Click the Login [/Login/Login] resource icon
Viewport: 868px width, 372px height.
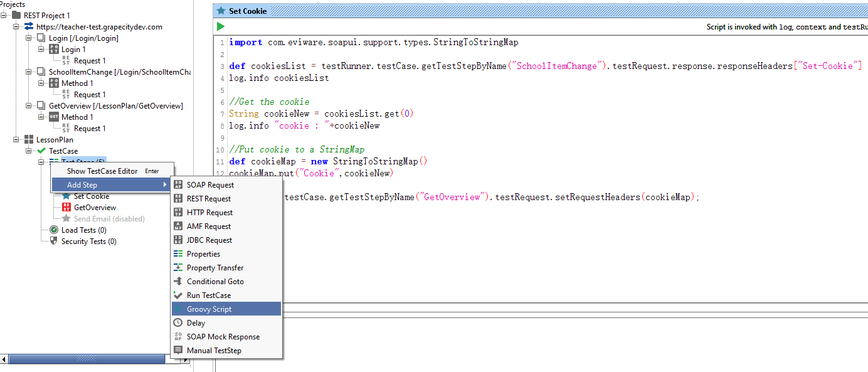(41, 38)
